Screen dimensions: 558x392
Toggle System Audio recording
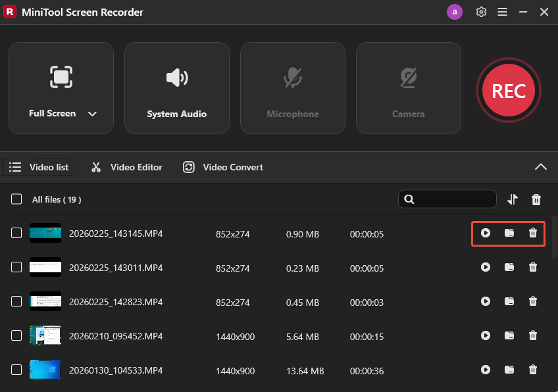(x=176, y=87)
